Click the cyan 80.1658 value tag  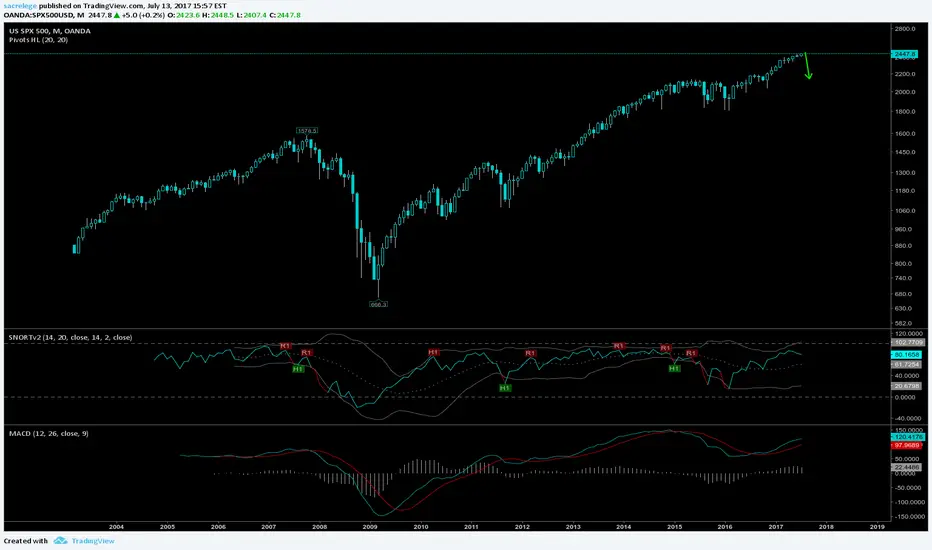(x=906, y=354)
